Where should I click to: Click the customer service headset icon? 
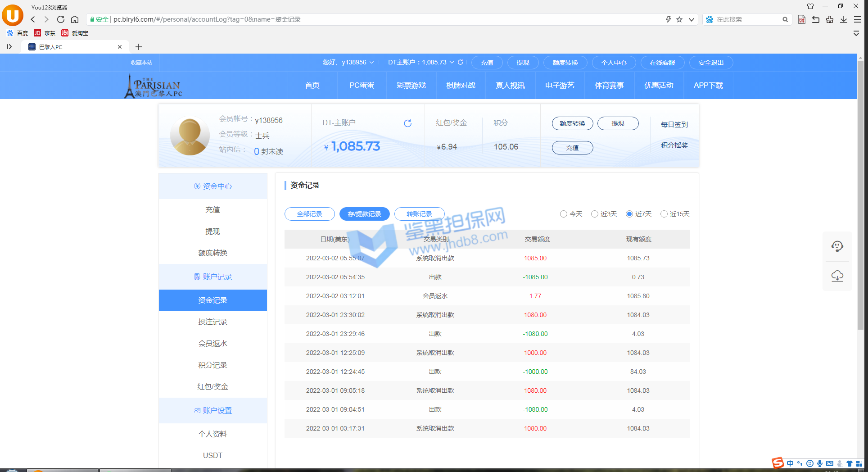[837, 246]
